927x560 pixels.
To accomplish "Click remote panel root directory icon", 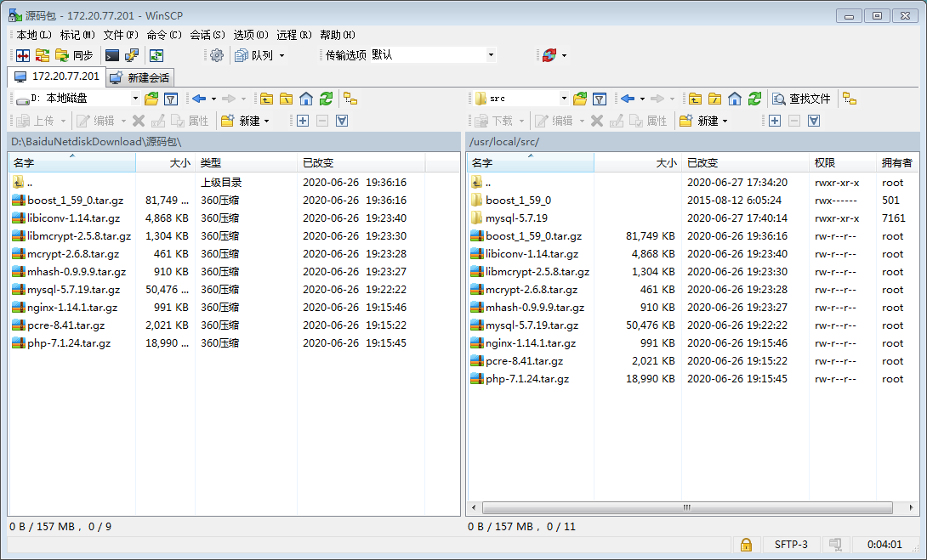I will (x=714, y=99).
